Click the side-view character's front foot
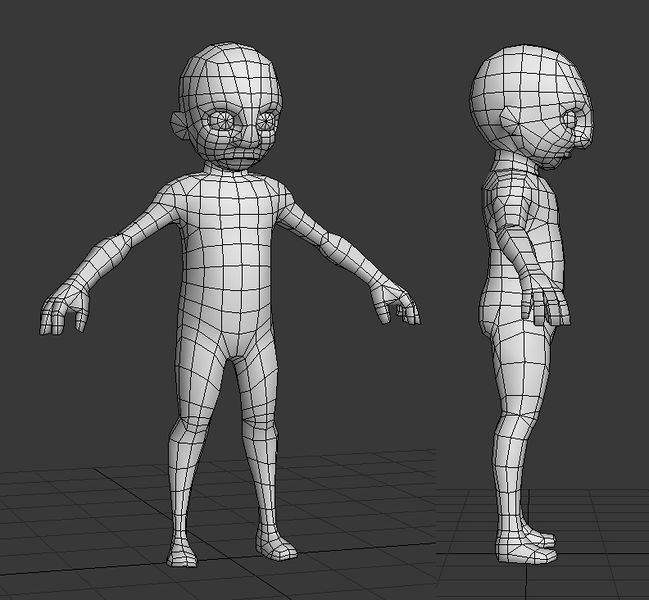The width and height of the screenshot is (649, 600). pos(528,552)
